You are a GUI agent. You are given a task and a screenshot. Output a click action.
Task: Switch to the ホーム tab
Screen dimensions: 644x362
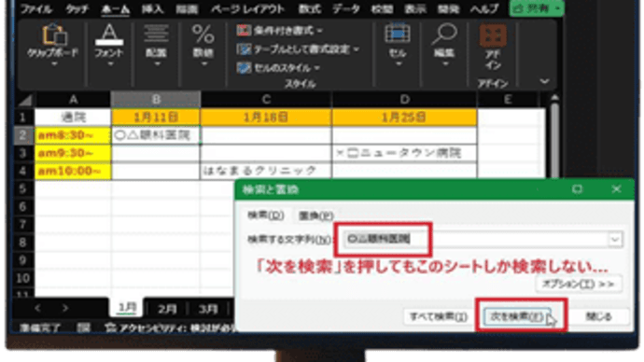pyautogui.click(x=115, y=8)
